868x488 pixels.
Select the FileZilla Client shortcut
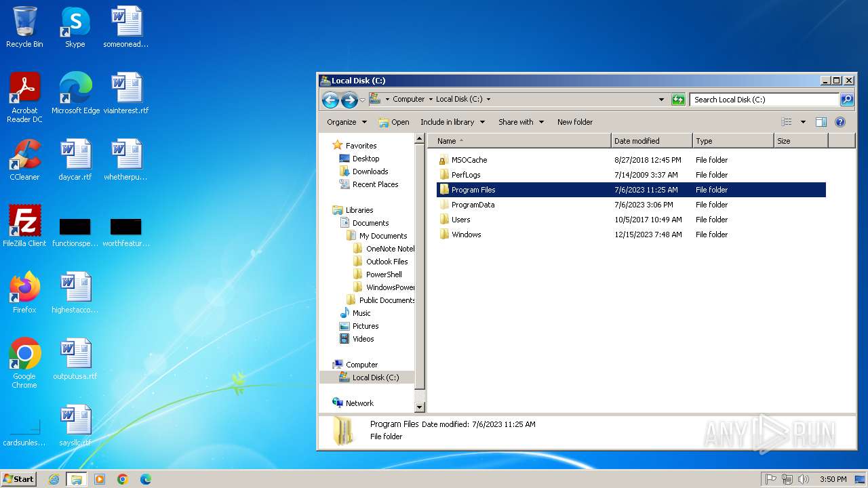coord(24,226)
